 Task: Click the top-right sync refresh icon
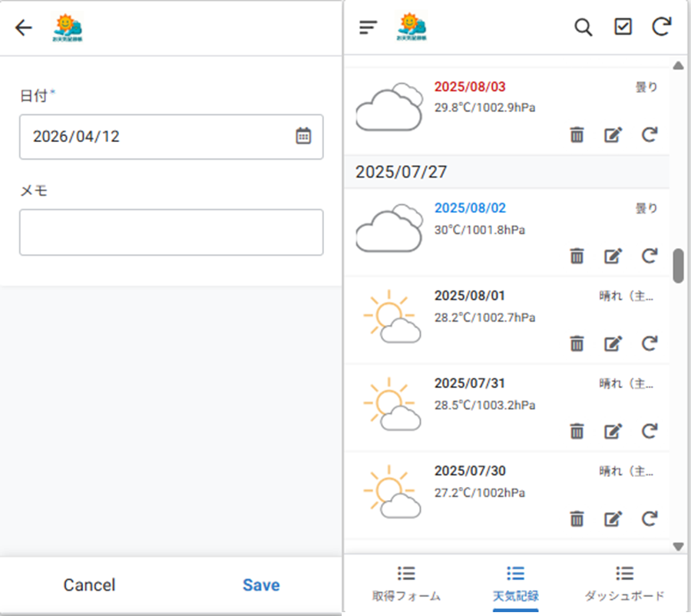661,27
